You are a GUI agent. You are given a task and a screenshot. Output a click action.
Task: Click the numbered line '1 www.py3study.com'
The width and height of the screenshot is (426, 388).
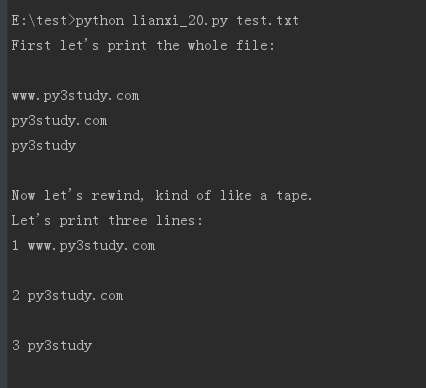click(x=83, y=246)
